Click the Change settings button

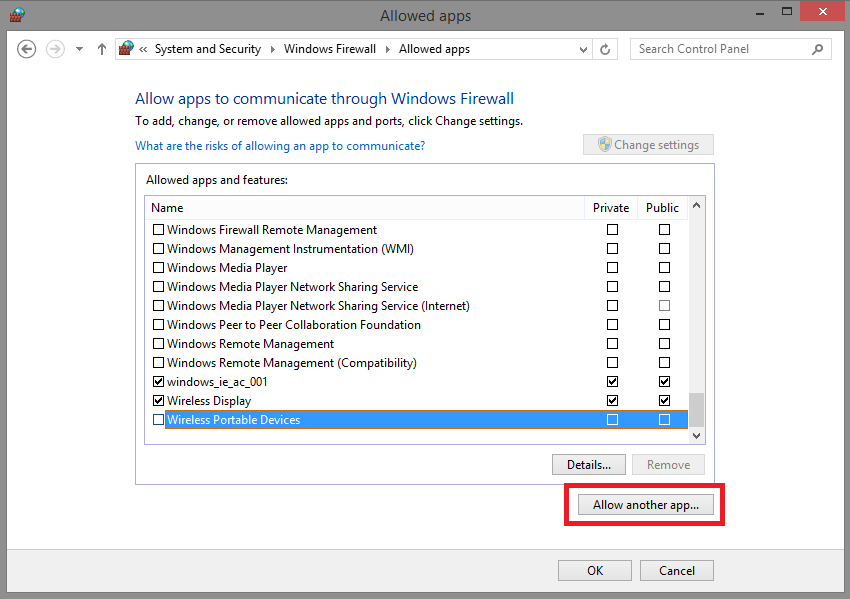tap(648, 145)
